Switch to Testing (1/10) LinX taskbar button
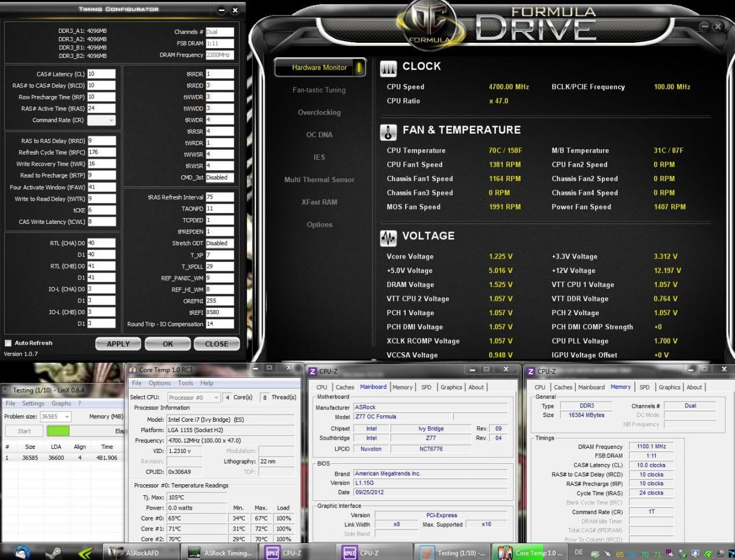Viewport: 735px width, 560px height. pyautogui.click(x=453, y=552)
